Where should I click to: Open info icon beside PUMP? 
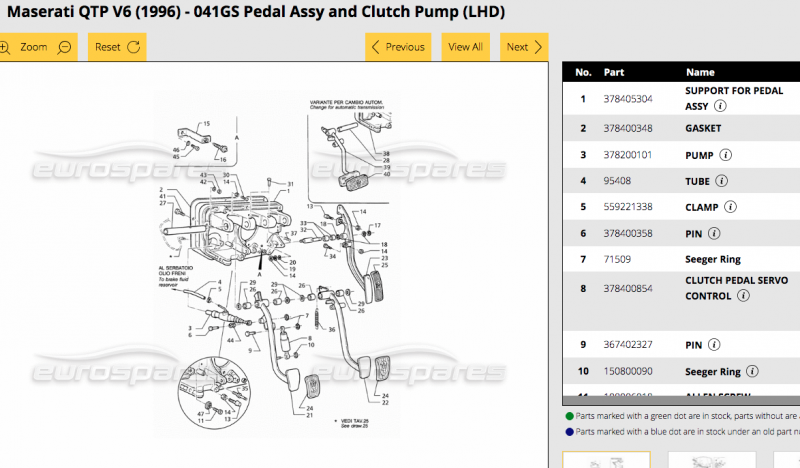coord(726,155)
